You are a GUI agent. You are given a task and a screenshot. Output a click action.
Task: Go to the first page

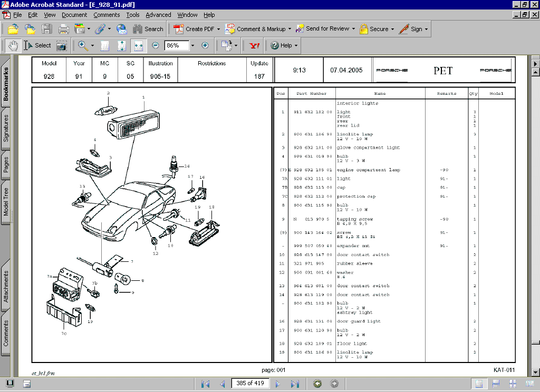click(206, 384)
